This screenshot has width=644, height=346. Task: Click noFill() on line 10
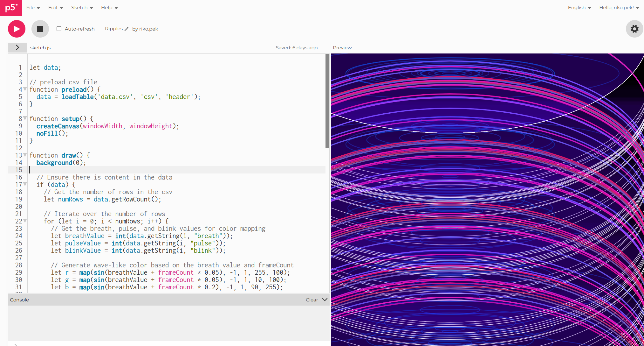[x=52, y=133]
